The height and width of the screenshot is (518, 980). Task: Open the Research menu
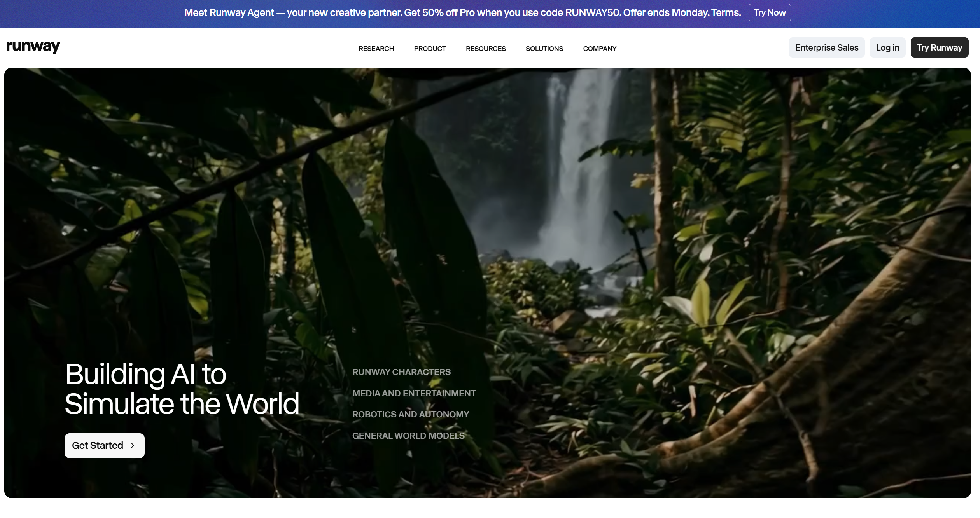tap(376, 49)
